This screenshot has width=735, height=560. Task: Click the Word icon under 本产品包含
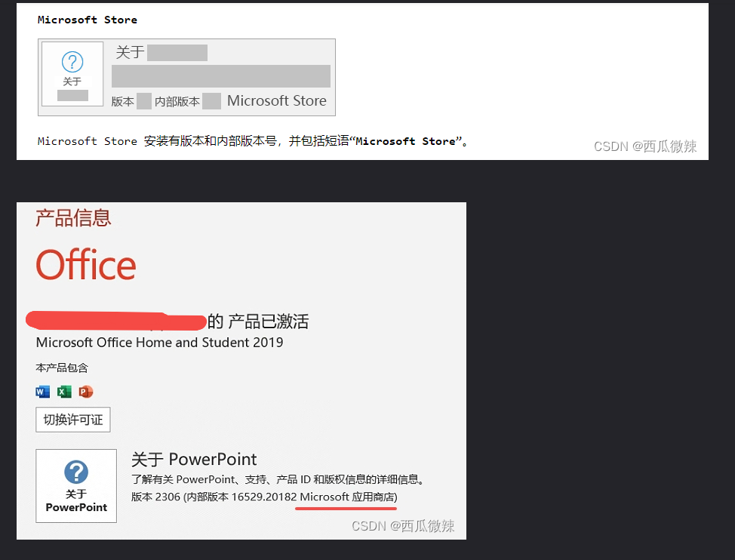point(43,392)
